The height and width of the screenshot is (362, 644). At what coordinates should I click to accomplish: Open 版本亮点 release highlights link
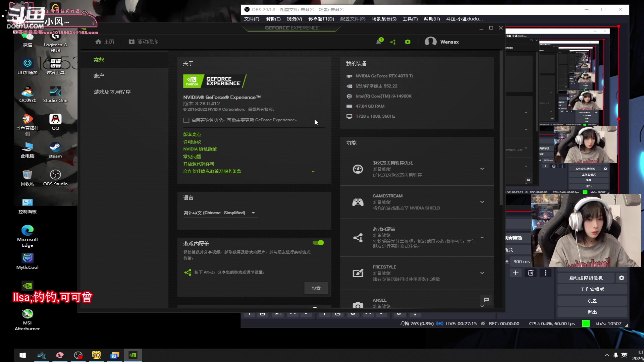click(x=192, y=134)
